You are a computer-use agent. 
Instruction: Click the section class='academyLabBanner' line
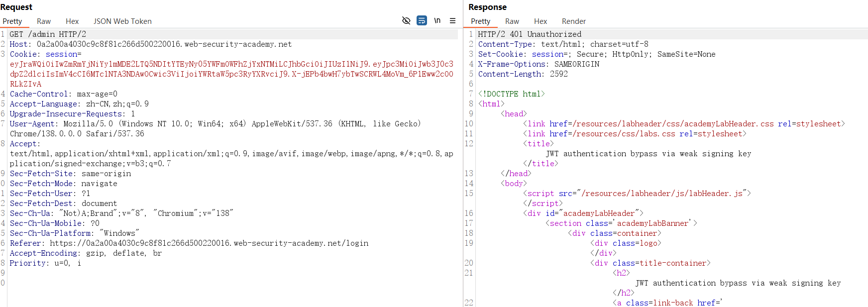click(x=621, y=223)
